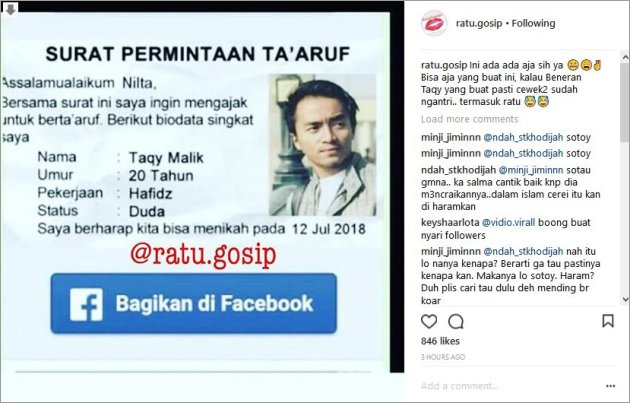
Task: Click the Bagikan di Facebook button
Action: [194, 303]
